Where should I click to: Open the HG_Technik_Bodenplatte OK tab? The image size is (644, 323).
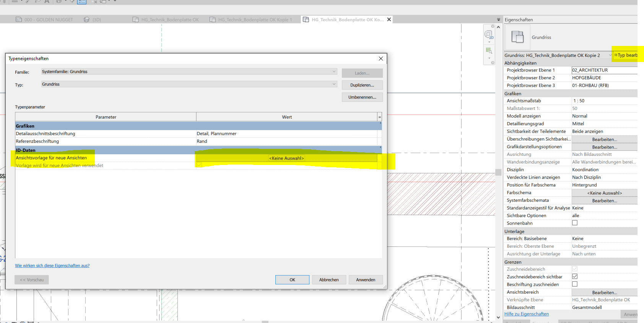point(166,20)
